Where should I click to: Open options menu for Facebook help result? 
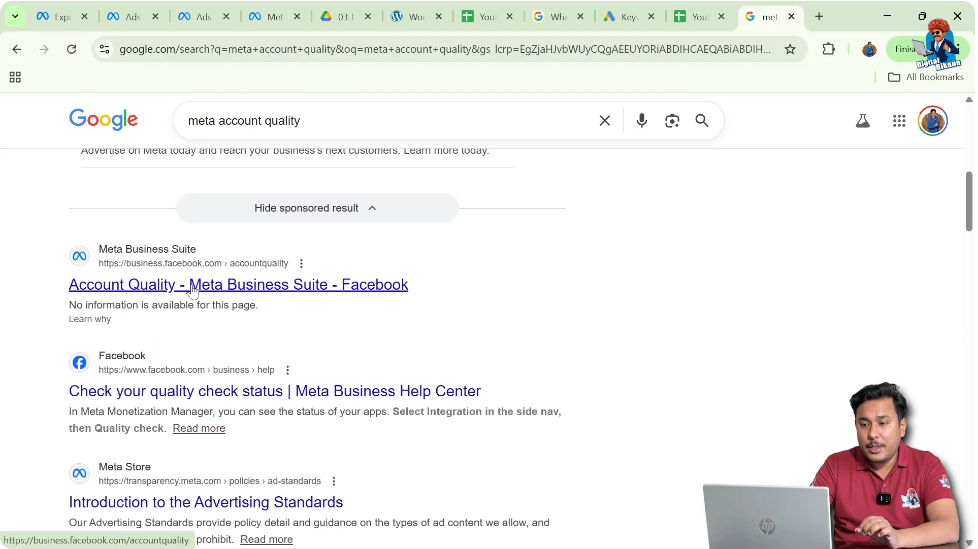287,370
